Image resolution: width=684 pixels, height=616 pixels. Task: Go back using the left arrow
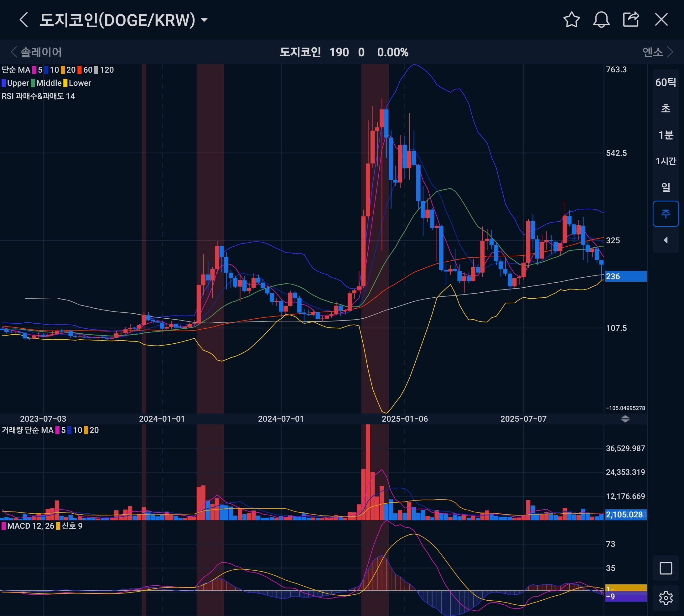tap(23, 20)
